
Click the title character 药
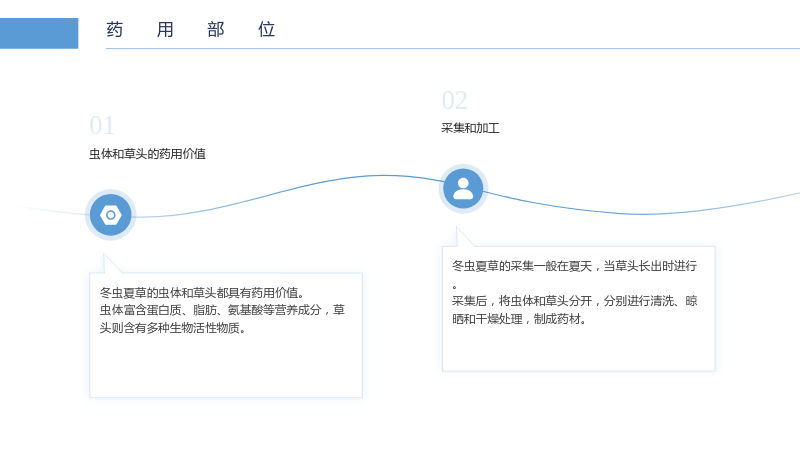[115, 30]
